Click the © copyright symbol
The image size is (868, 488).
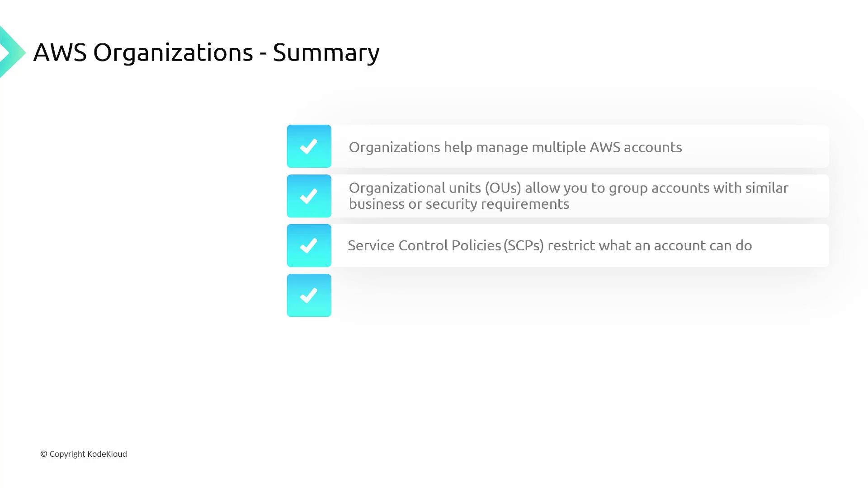click(44, 454)
